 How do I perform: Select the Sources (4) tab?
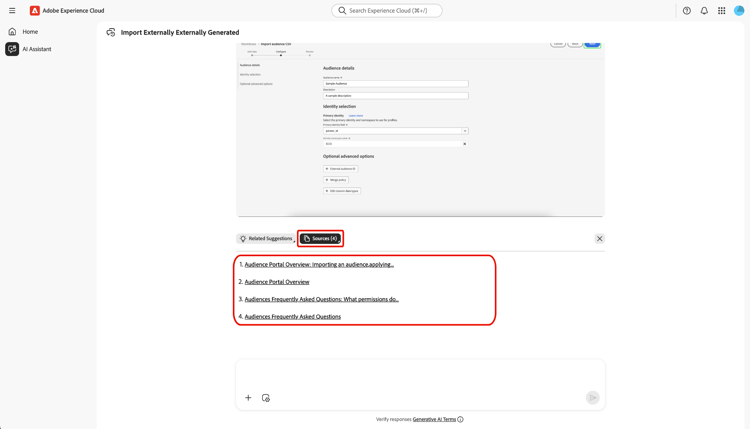[320, 238]
